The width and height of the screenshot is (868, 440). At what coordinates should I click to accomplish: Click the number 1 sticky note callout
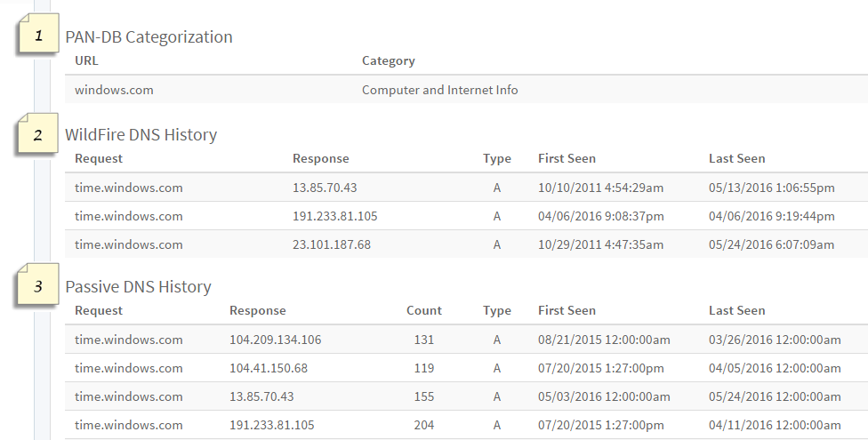tap(38, 37)
